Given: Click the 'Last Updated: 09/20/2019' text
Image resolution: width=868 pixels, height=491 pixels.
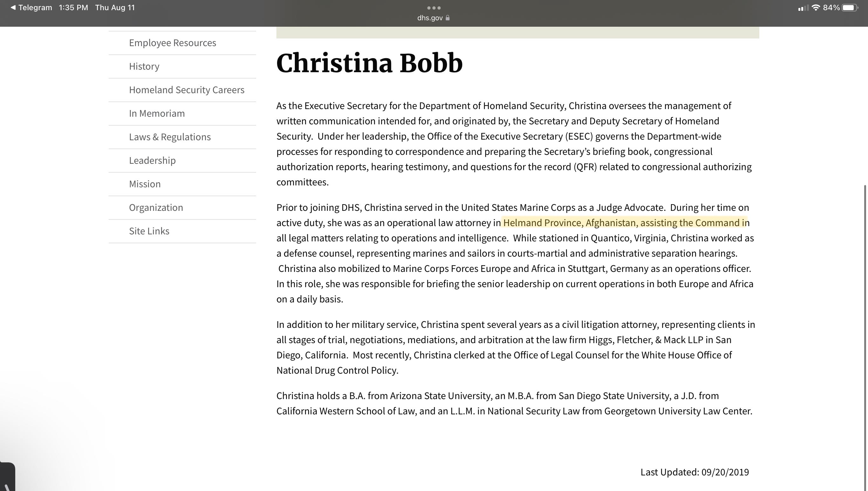Looking at the screenshot, I should pyautogui.click(x=695, y=472).
